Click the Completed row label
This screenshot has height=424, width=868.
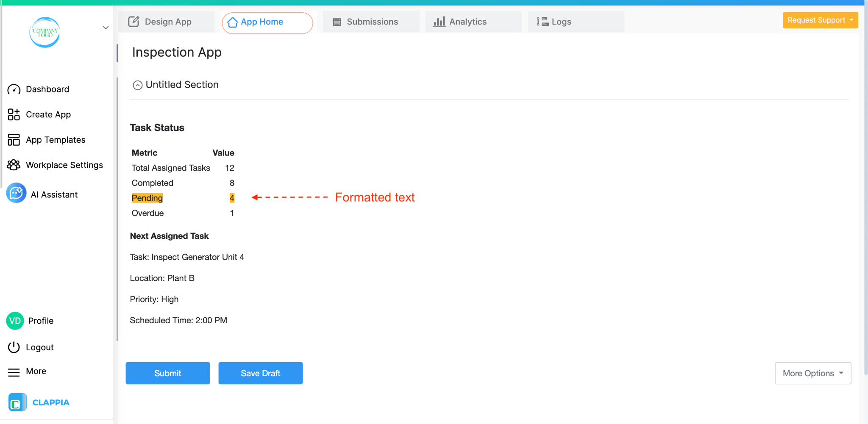(x=152, y=183)
